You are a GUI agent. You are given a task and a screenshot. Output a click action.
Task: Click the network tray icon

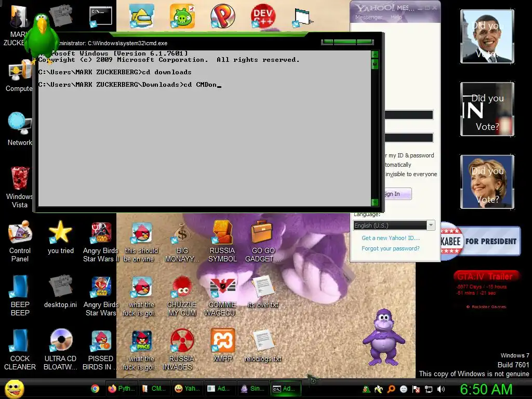click(429, 390)
